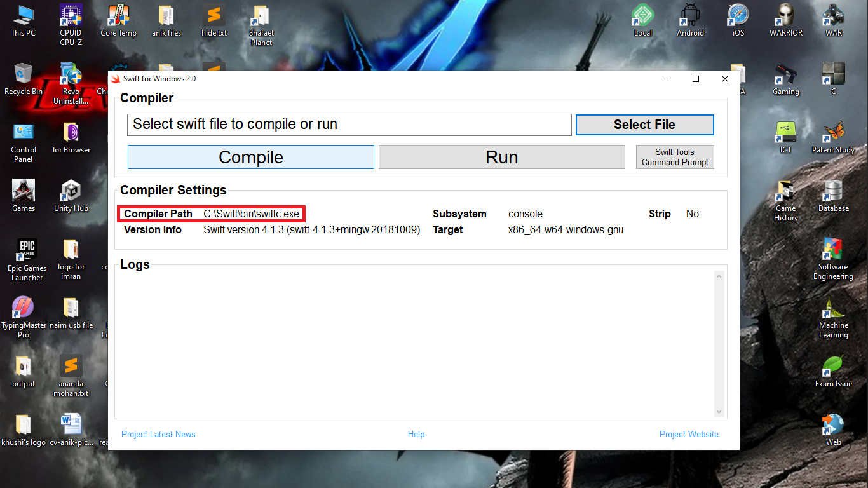The width and height of the screenshot is (868, 488).
Task: Visit the Project Website link
Action: point(689,435)
